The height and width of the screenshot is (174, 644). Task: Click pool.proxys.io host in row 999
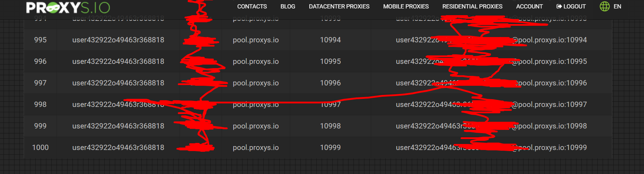[256, 126]
